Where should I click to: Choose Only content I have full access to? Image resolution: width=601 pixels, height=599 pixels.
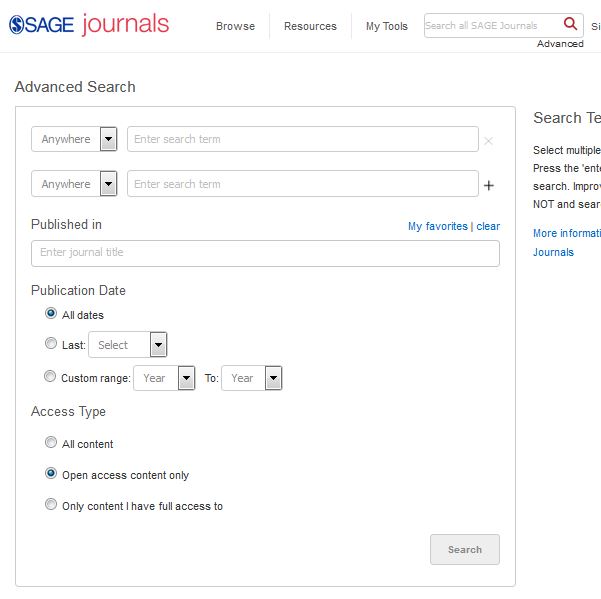(x=51, y=505)
